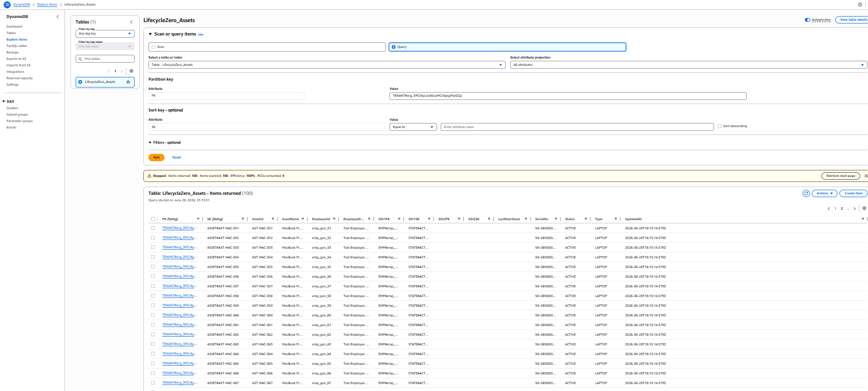Open the Filter by tag key dropdown
This screenshot has width=868, height=391.
point(105,34)
